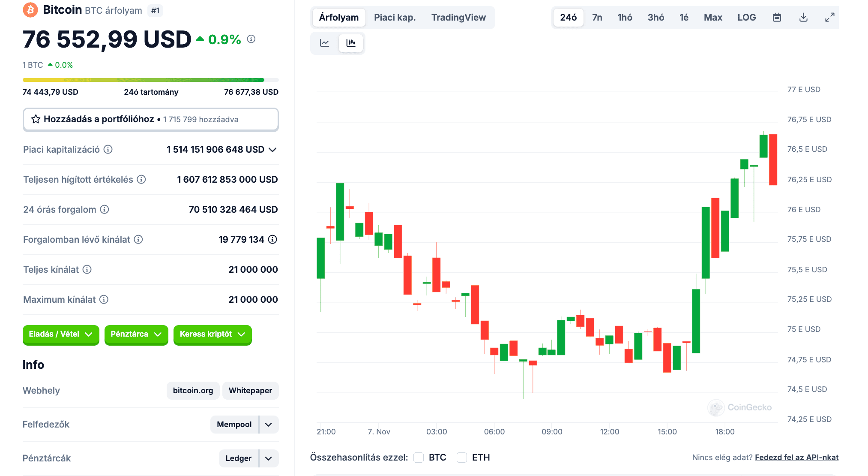Show info for Teljes kínálat
The image size is (868, 476).
click(87, 269)
